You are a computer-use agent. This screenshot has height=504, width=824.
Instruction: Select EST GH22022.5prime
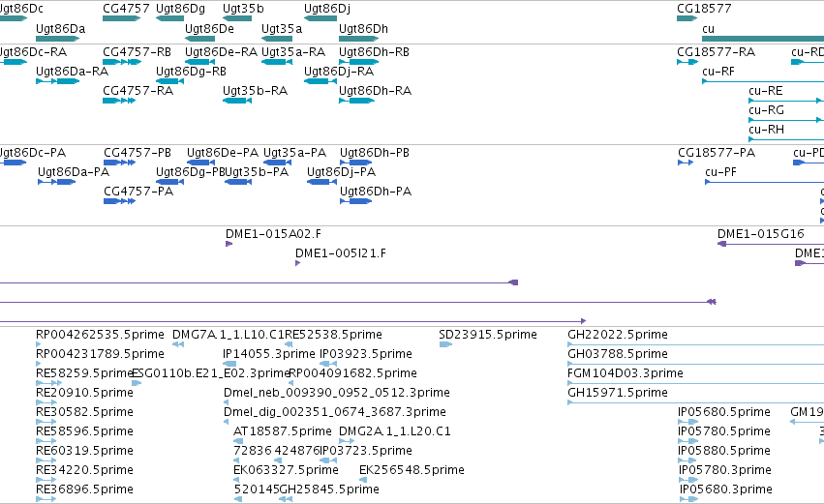pos(618,335)
